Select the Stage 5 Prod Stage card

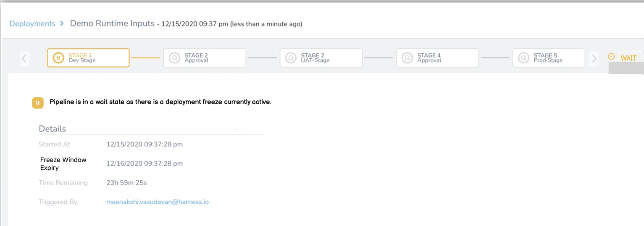[x=548, y=58]
